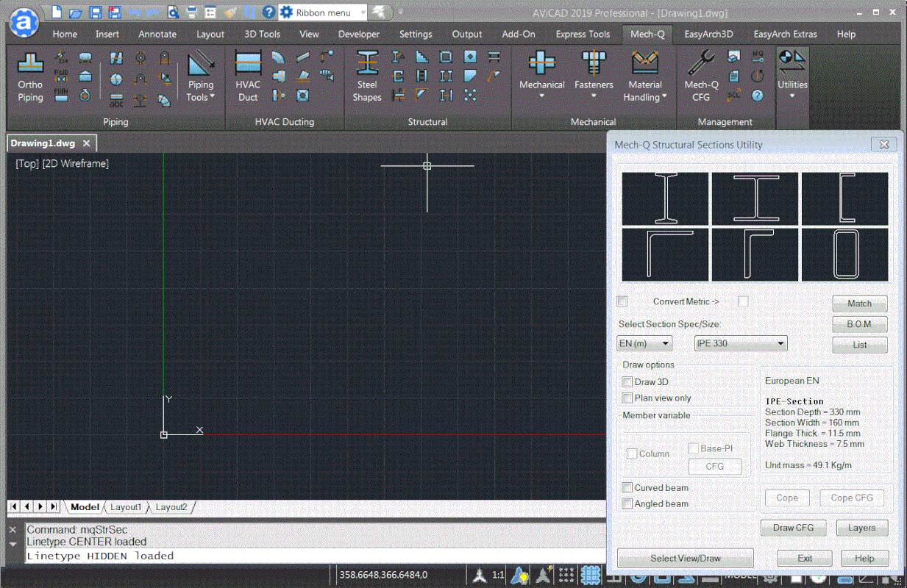Image resolution: width=907 pixels, height=588 pixels.
Task: Click the AViCAD application logo button
Action: pos(25,22)
